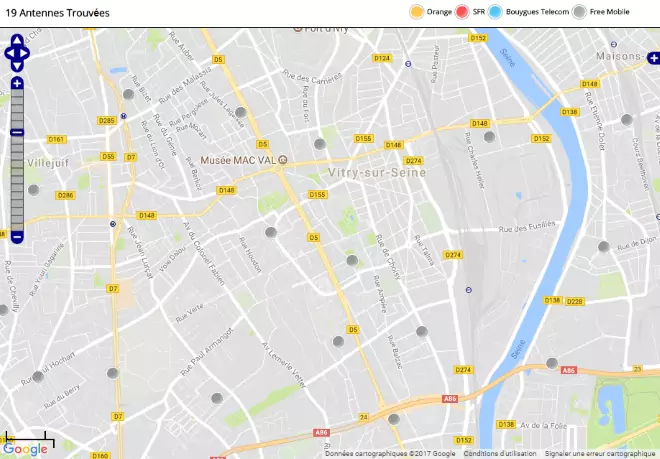Toggle the Free Mobile gray circle
This screenshot has height=459, width=660.
pyautogui.click(x=579, y=12)
